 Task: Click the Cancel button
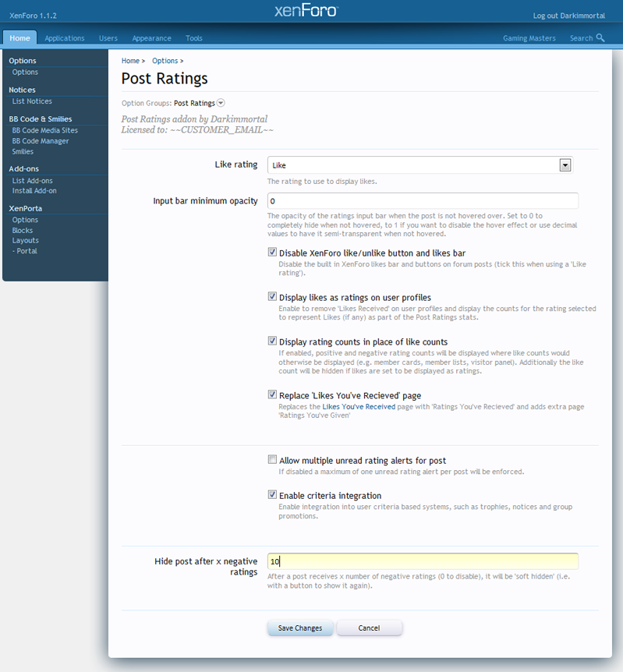[369, 628]
